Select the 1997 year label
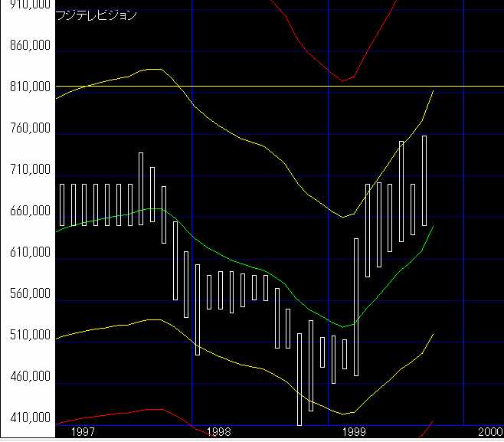This screenshot has width=504, height=442. point(83,432)
